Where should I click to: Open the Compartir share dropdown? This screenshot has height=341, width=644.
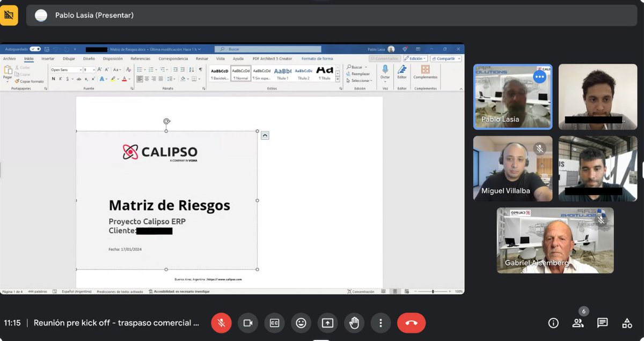(x=446, y=58)
